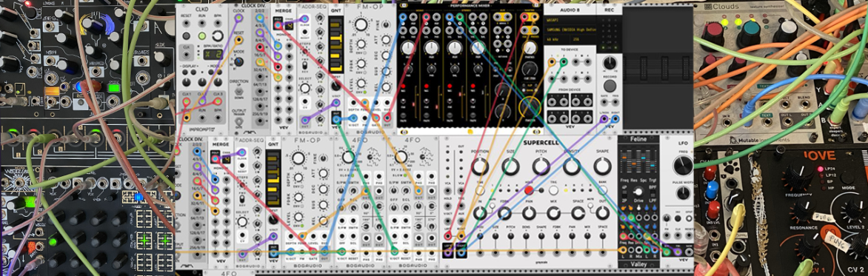Screen dimensions: 868x276
Task: Click the RECORD button on REC module
Action: click(x=610, y=85)
